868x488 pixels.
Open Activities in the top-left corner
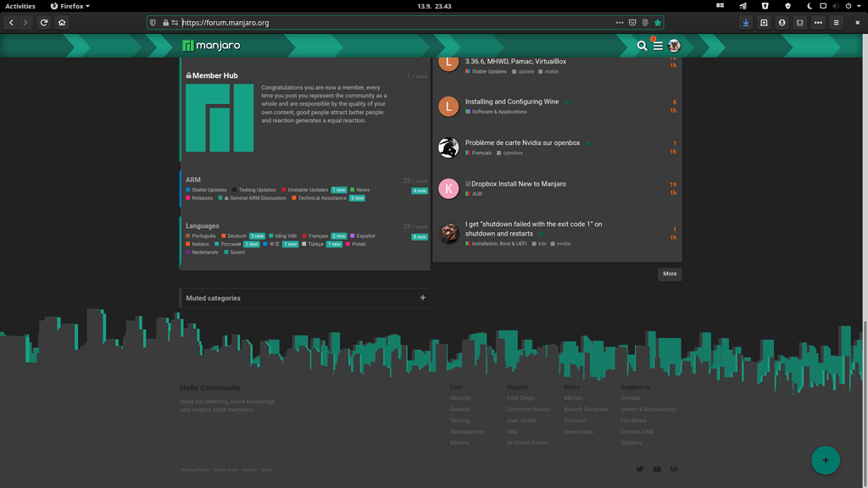[x=19, y=6]
